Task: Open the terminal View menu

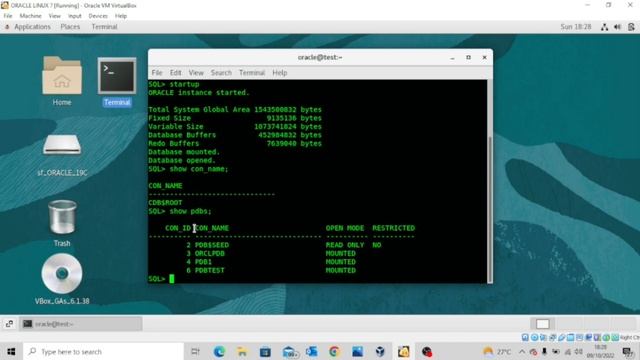Action: [x=196, y=73]
